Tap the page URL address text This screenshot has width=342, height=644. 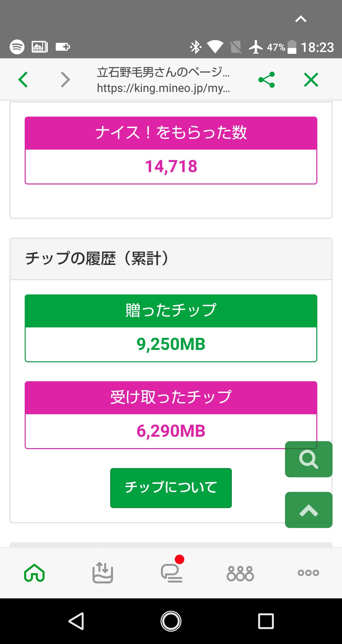click(x=163, y=88)
